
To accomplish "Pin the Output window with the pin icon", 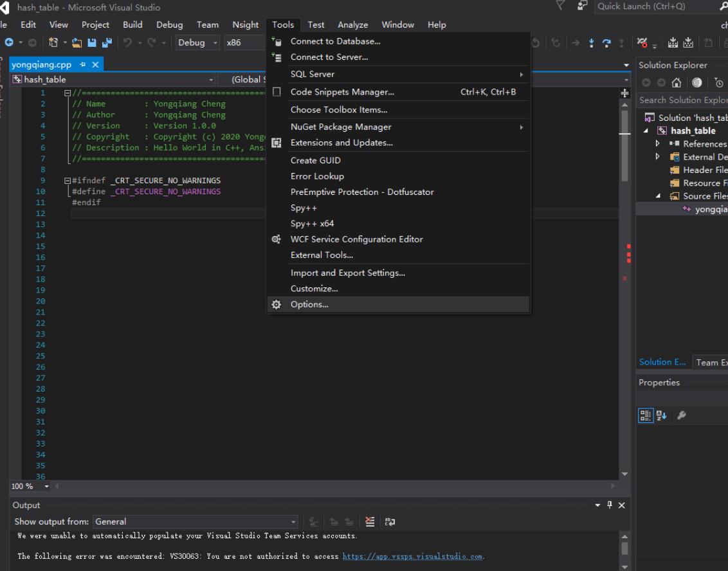I will [x=610, y=505].
